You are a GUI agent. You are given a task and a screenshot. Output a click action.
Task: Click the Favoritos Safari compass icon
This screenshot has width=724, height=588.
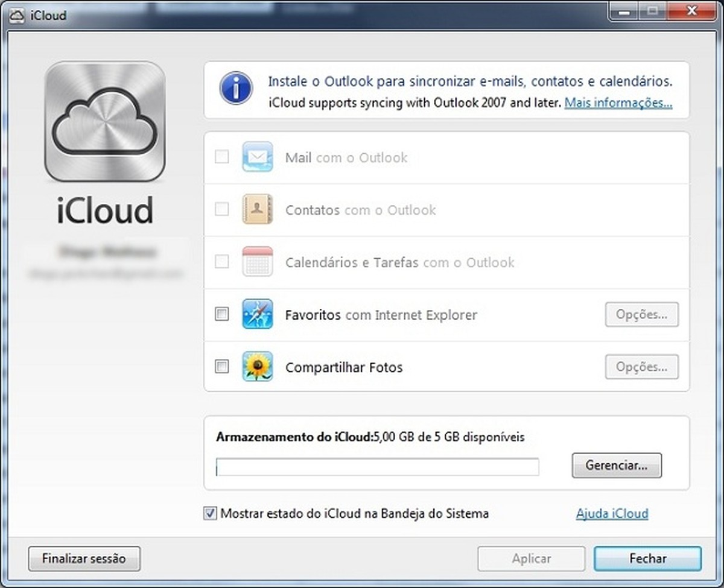click(258, 314)
